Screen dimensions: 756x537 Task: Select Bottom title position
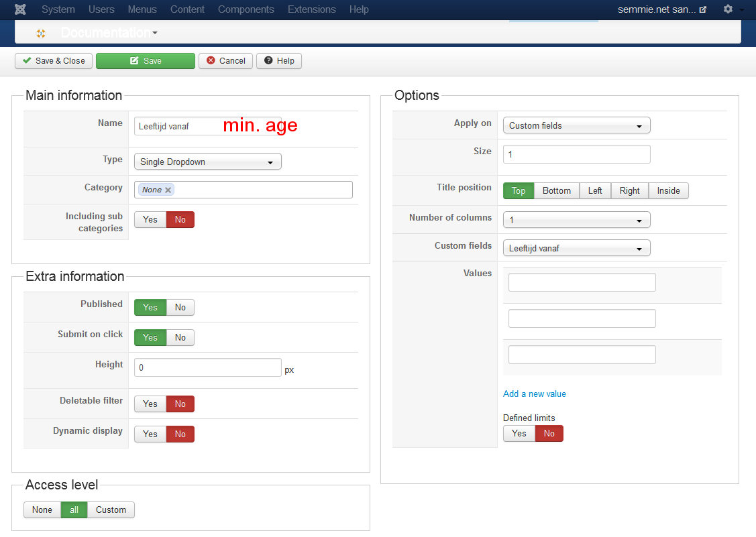(x=556, y=190)
